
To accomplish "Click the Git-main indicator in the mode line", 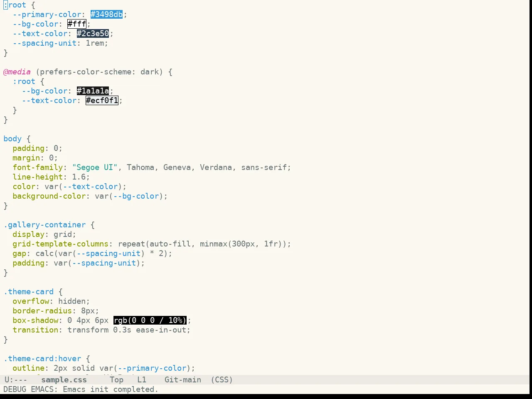I will coord(183,380).
